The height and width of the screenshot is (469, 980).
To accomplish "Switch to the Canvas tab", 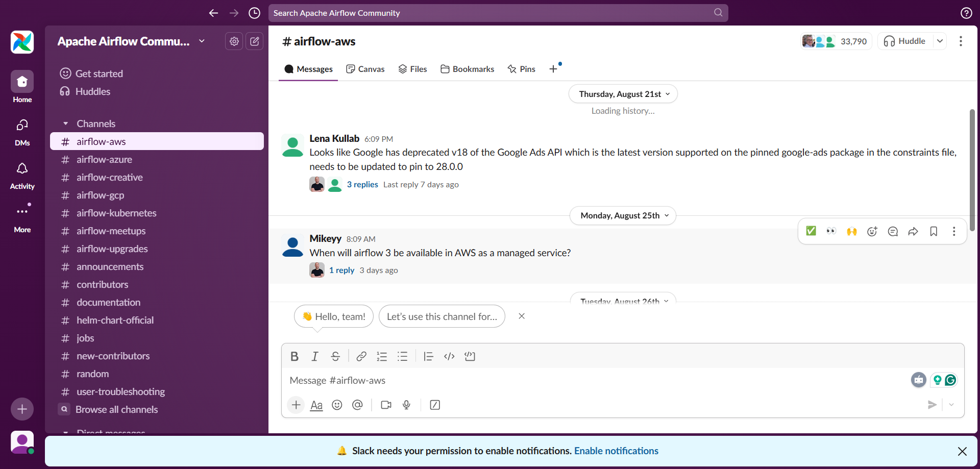I will 365,69.
